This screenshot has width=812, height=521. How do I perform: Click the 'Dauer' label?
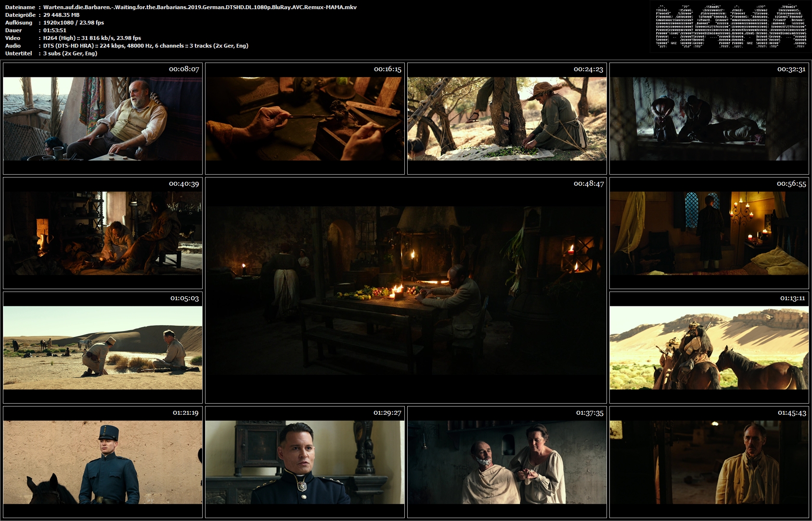click(x=13, y=30)
